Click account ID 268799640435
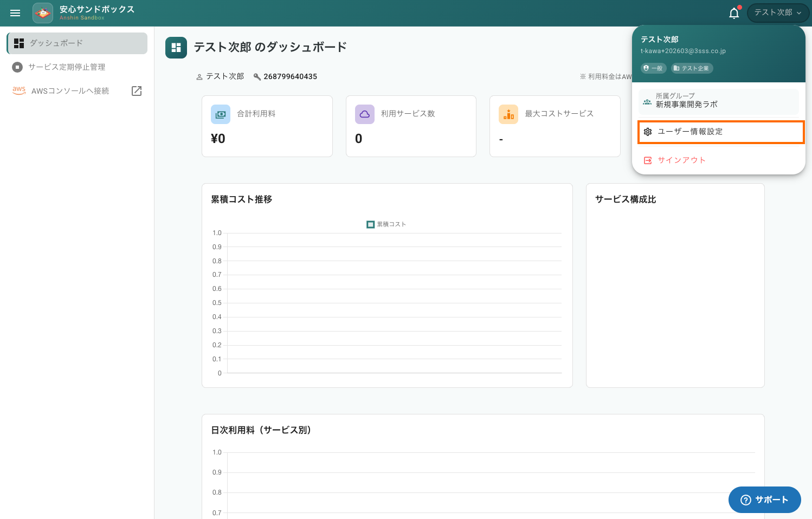Viewport: 812px width, 519px height. [291, 76]
